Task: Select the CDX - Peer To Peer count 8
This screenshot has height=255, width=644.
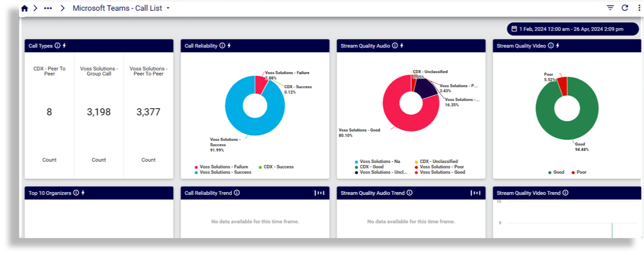Action: coord(49,112)
